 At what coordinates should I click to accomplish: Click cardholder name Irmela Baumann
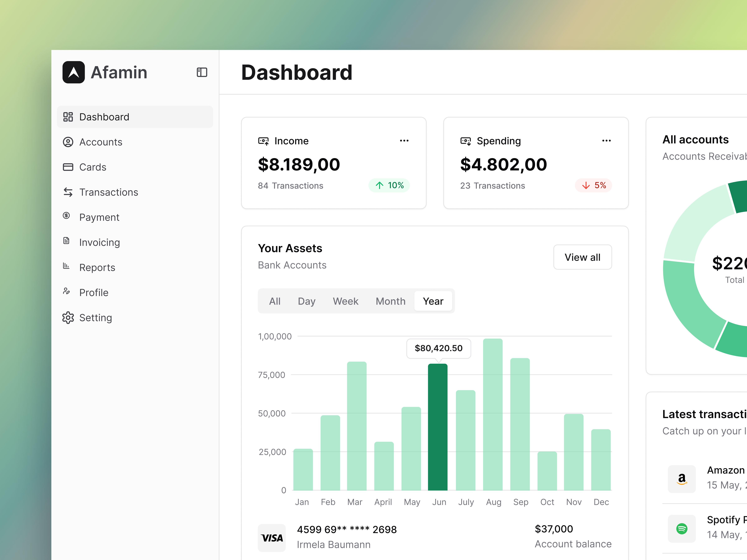click(x=334, y=544)
